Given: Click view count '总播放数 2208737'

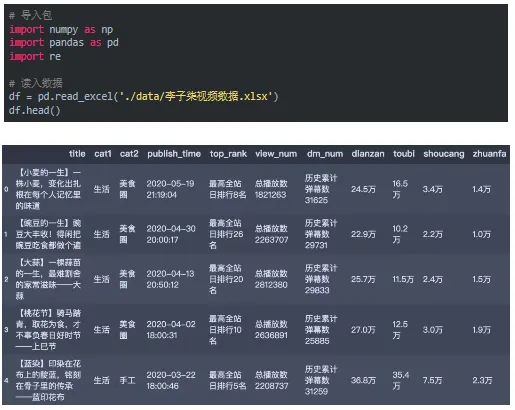Looking at the screenshot, I should pyautogui.click(x=271, y=380).
